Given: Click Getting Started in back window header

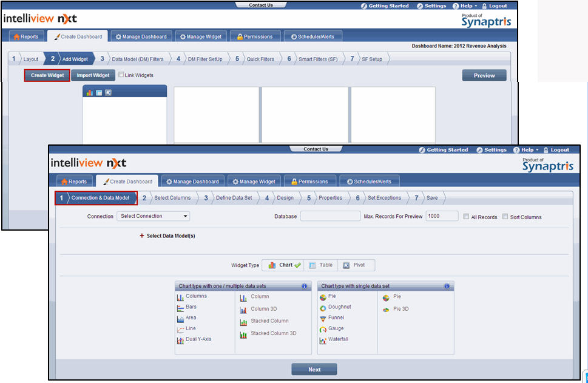Looking at the screenshot, I should tap(385, 6).
